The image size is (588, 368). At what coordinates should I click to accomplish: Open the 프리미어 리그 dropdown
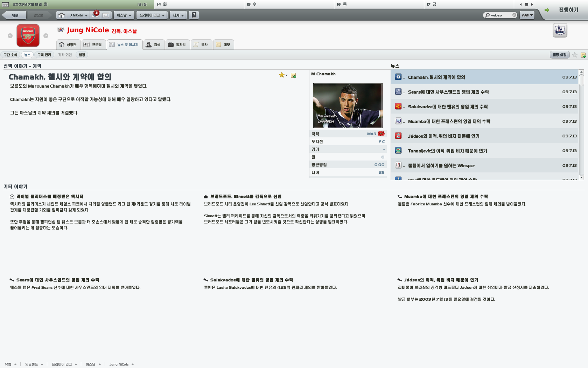pos(152,15)
